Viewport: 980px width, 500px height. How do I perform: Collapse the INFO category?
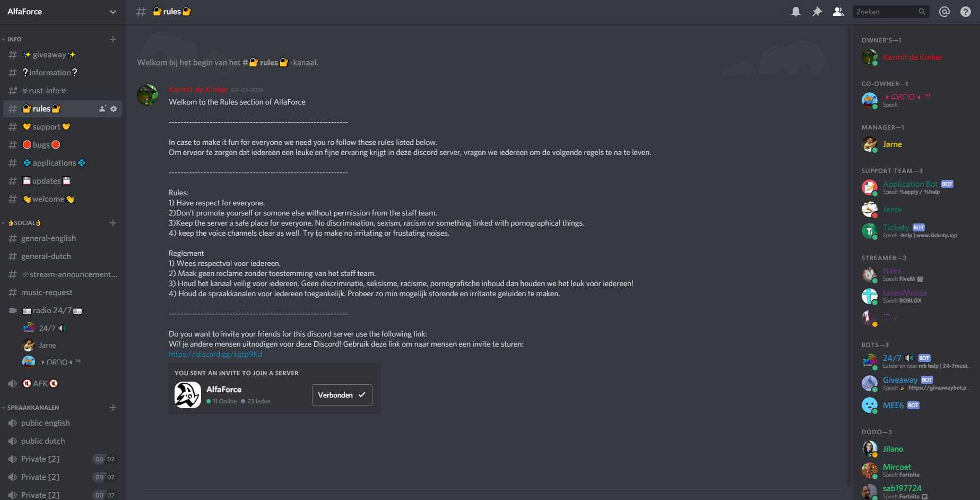click(14, 39)
